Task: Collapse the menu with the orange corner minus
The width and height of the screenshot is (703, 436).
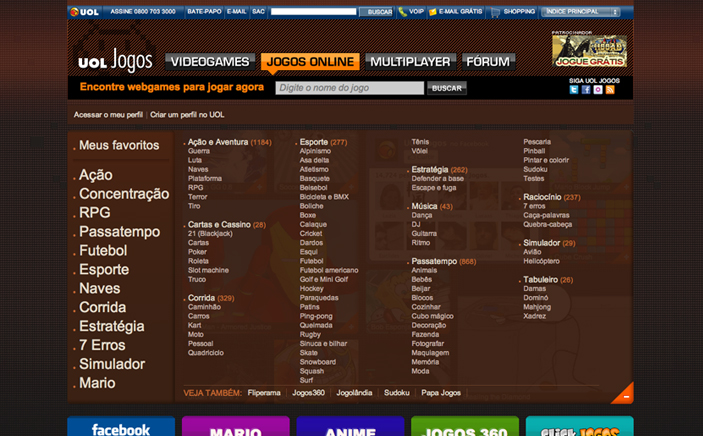Action: click(x=624, y=395)
